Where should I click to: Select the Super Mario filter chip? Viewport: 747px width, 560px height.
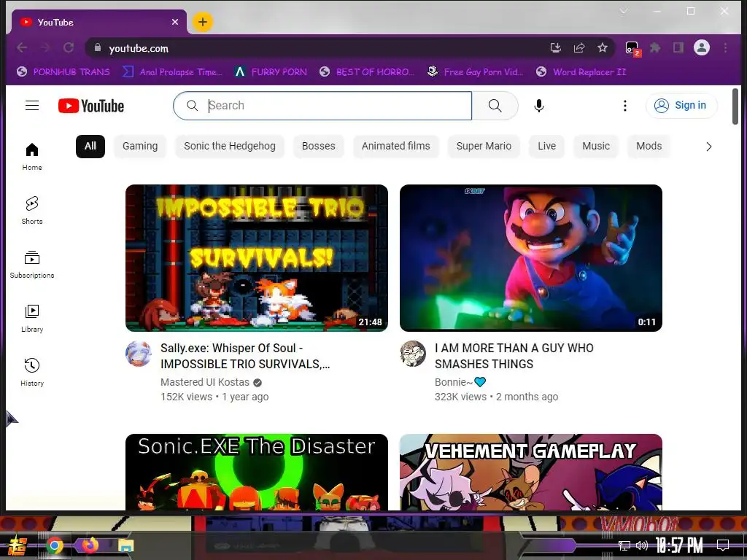click(x=484, y=146)
